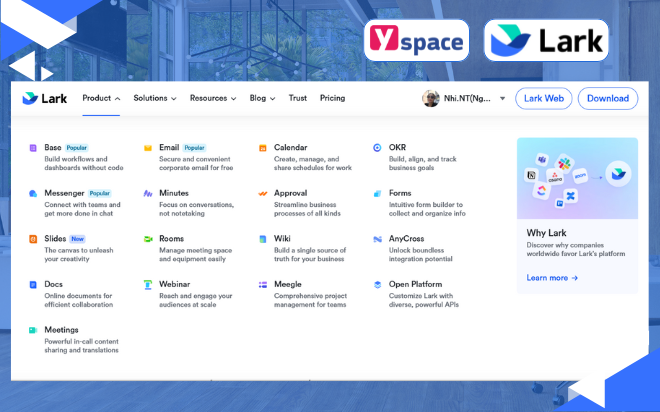Select the yellow Email envelope icon
Image resolution: width=660 pixels, height=412 pixels.
click(x=148, y=148)
